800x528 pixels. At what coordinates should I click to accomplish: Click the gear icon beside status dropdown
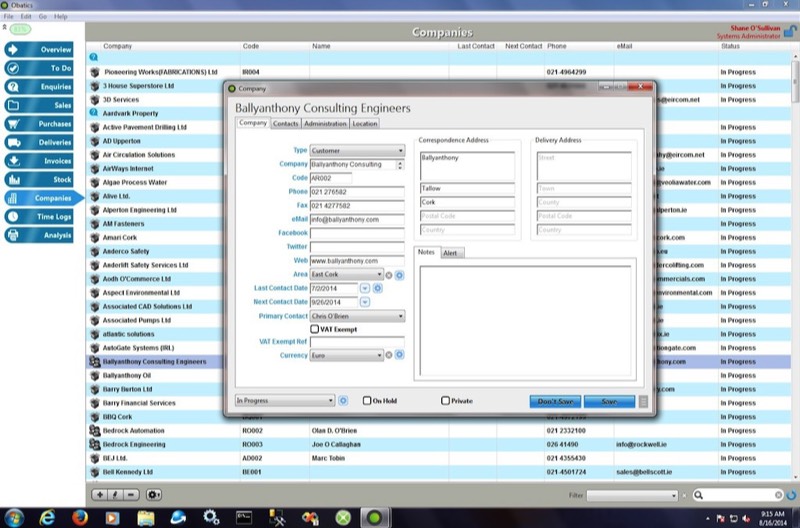click(x=343, y=400)
